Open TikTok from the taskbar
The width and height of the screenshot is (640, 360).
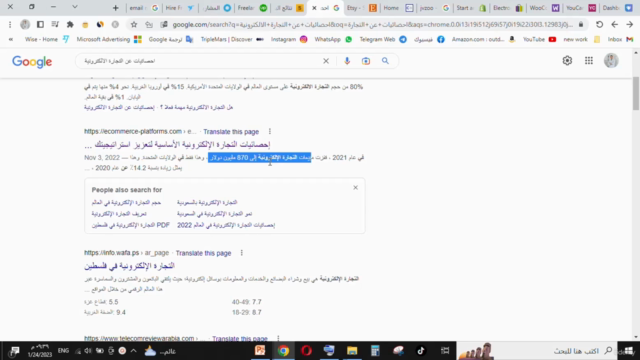click(x=421, y=351)
